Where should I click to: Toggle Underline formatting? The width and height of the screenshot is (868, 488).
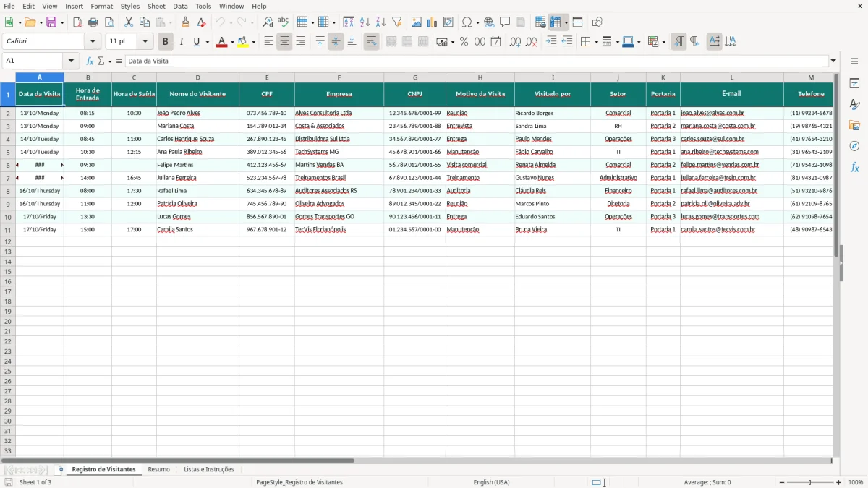pyautogui.click(x=196, y=42)
